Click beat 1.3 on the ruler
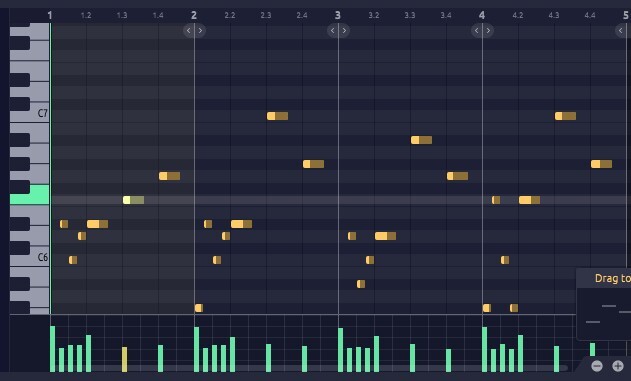This screenshot has height=381, width=631. click(122, 15)
